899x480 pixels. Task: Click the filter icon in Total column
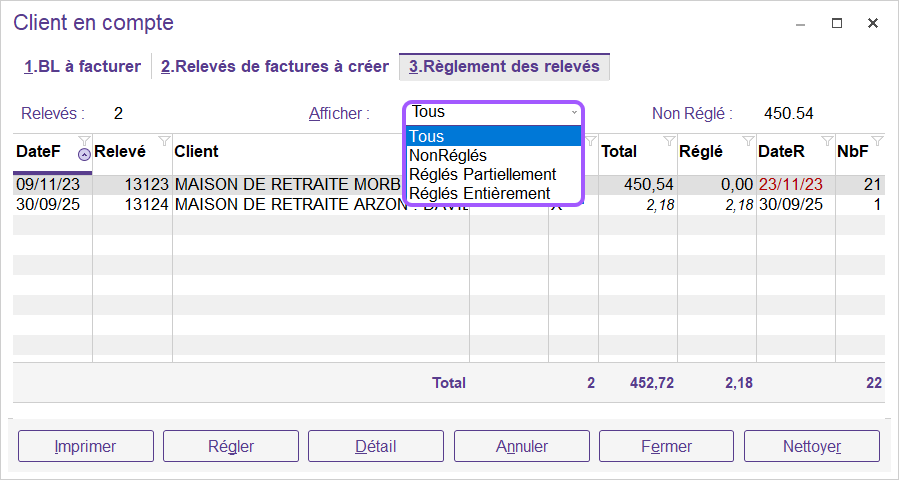669,140
